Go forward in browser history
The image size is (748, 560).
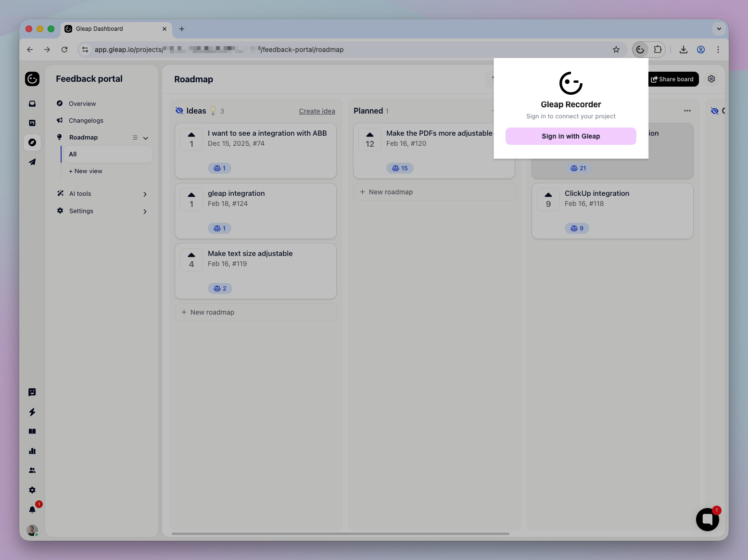point(47,50)
